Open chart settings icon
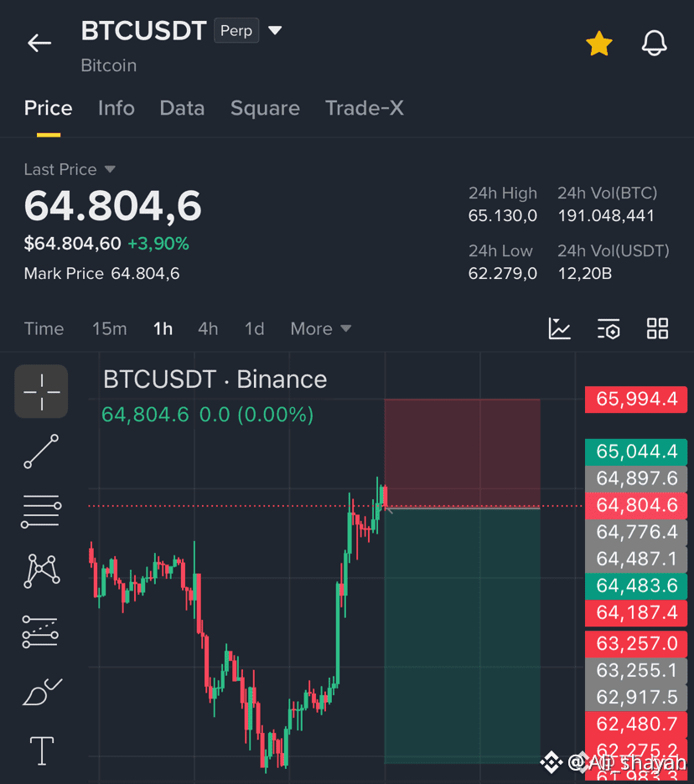Image resolution: width=694 pixels, height=784 pixels. point(609,329)
